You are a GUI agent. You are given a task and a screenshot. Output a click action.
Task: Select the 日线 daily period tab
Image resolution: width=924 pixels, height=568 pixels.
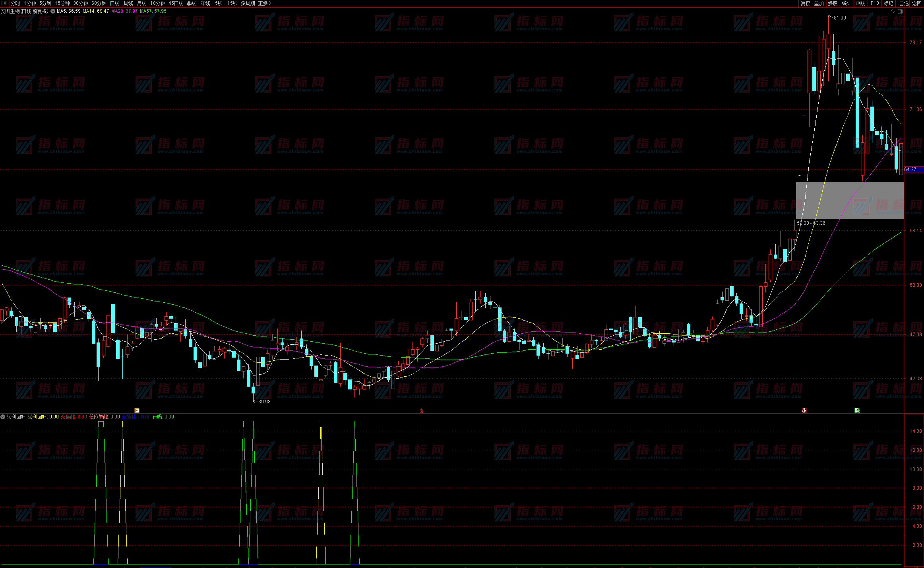(115, 3)
